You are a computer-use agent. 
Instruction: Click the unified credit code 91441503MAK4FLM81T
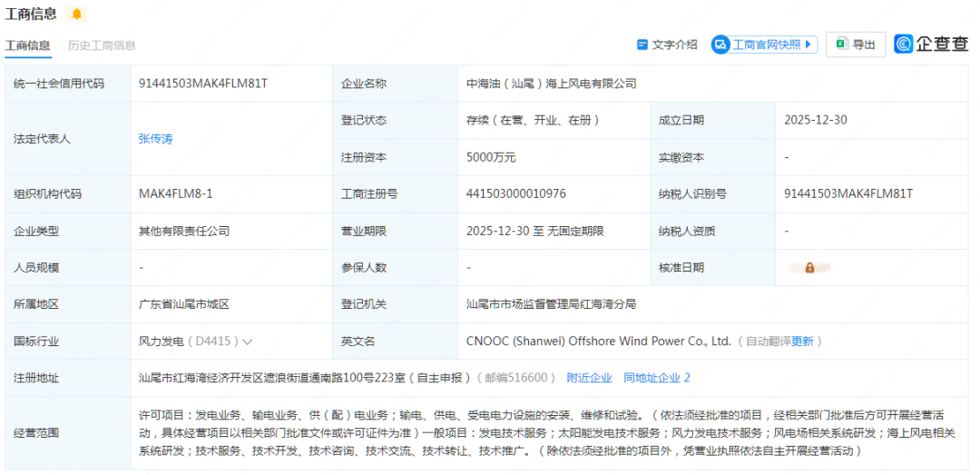click(x=202, y=84)
